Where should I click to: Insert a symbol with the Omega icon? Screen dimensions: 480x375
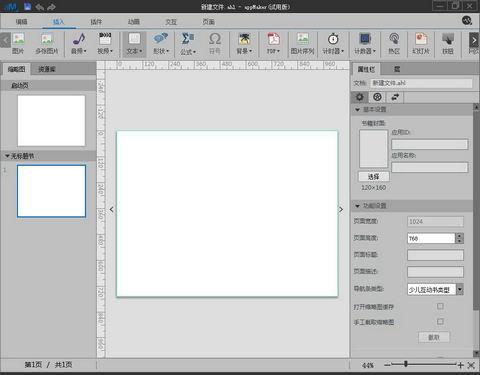point(215,44)
